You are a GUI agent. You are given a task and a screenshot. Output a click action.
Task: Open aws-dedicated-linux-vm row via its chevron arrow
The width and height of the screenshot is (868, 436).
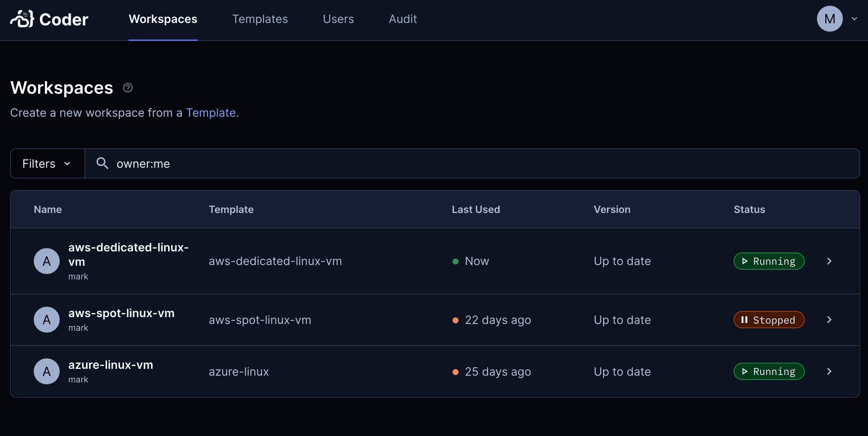pyautogui.click(x=829, y=261)
